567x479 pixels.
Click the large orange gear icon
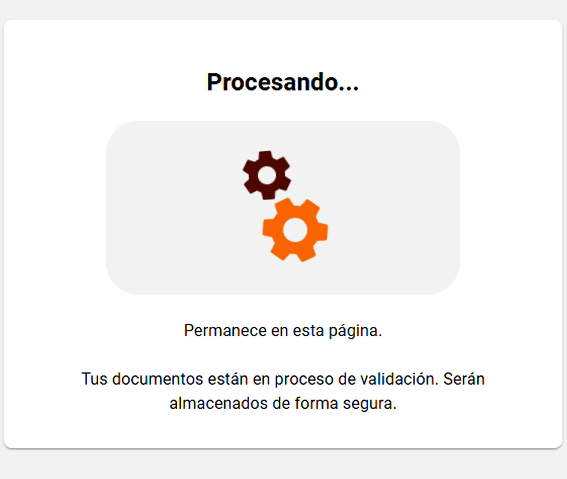(x=295, y=230)
